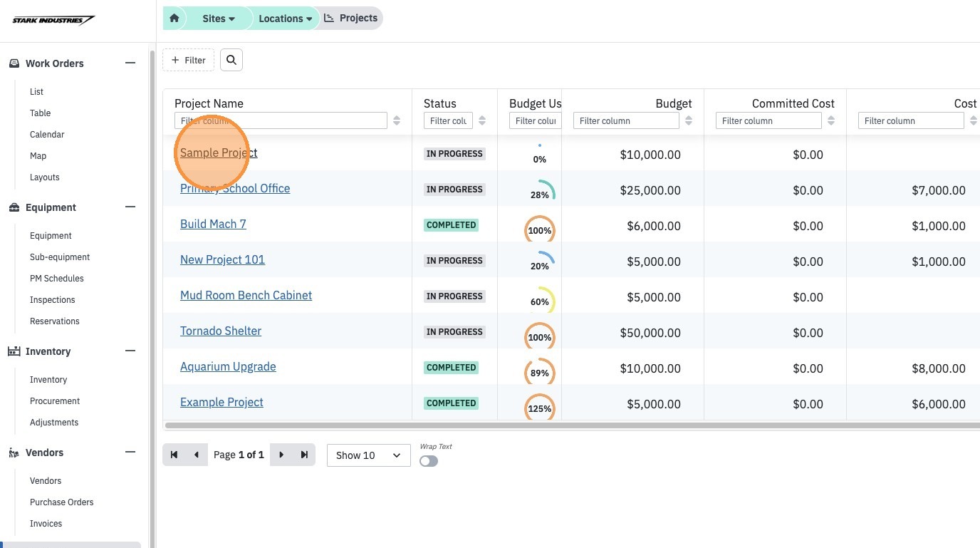Screen dimensions: 980x548
Task: Add a Filter button
Action: pos(188,61)
